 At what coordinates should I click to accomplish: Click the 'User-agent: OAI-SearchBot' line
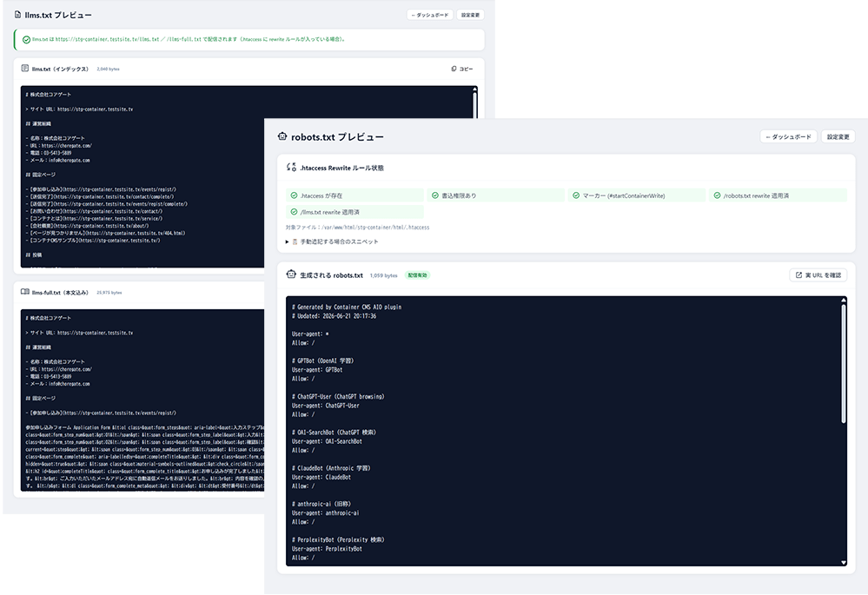pos(327,441)
